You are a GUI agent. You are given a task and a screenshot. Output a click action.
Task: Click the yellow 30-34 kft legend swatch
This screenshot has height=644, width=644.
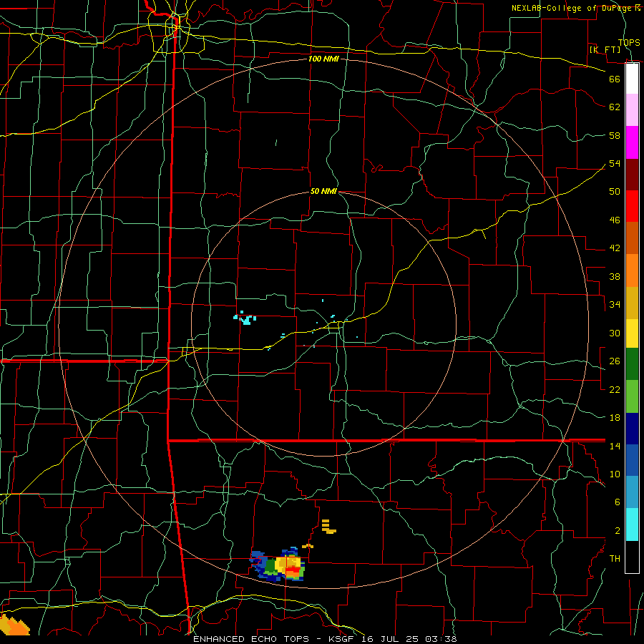pyautogui.click(x=632, y=333)
